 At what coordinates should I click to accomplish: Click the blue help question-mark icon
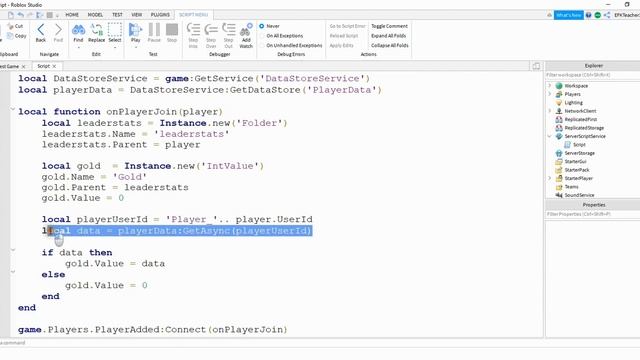589,15
